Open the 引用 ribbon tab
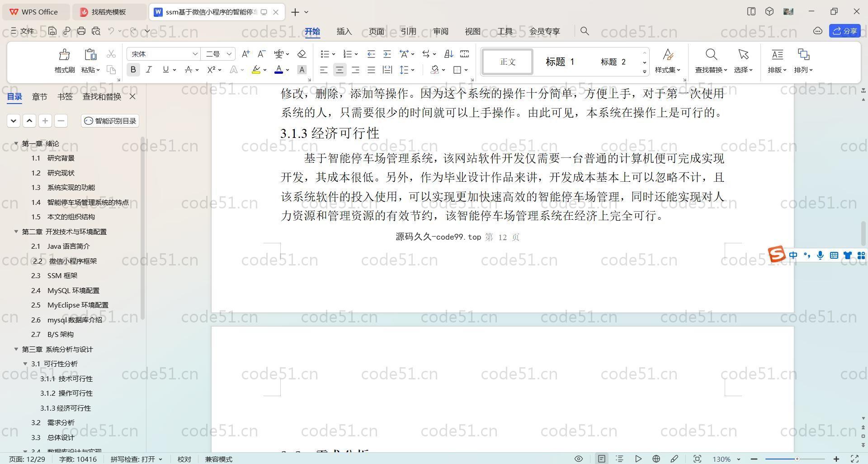The height and width of the screenshot is (464, 868). [x=408, y=31]
